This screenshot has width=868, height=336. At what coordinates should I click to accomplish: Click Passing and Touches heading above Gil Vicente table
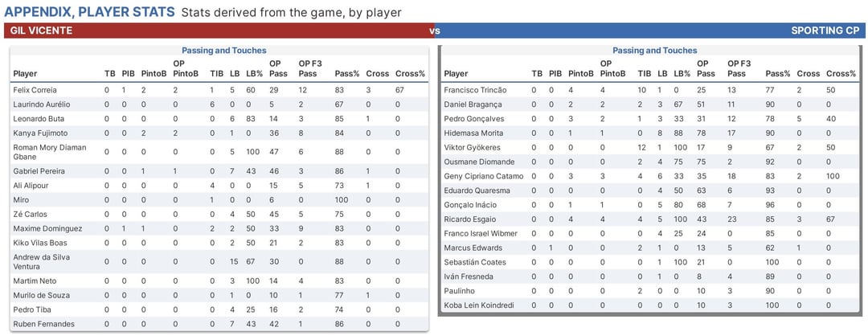pyautogui.click(x=223, y=51)
